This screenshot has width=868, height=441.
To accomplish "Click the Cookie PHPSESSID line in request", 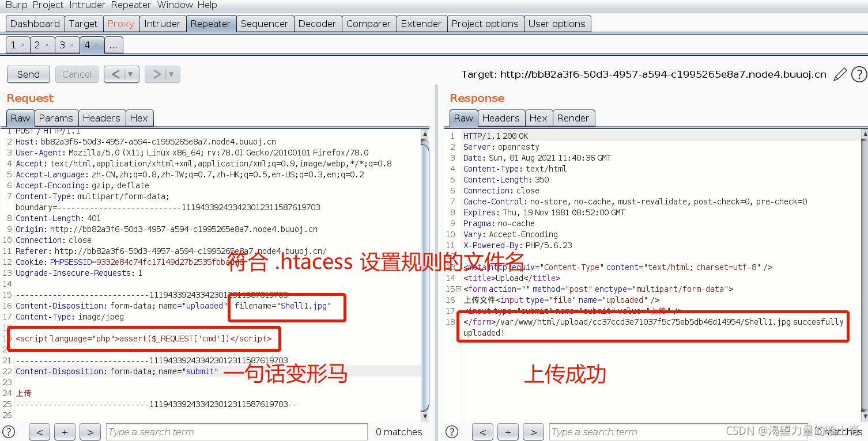I will [130, 262].
